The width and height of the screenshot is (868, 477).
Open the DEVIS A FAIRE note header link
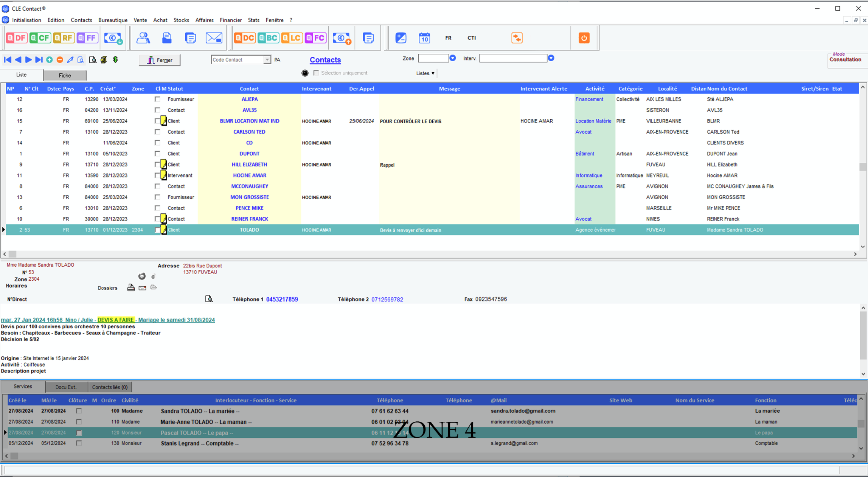108,320
